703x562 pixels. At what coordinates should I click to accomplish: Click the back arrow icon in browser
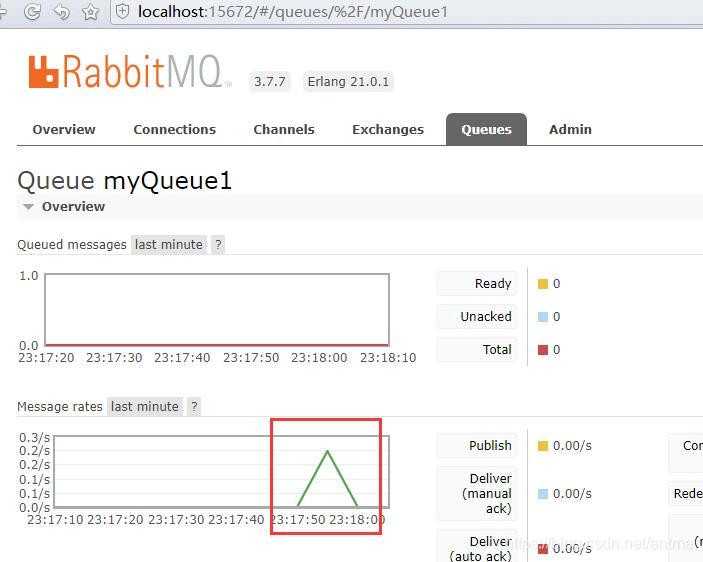coord(61,12)
